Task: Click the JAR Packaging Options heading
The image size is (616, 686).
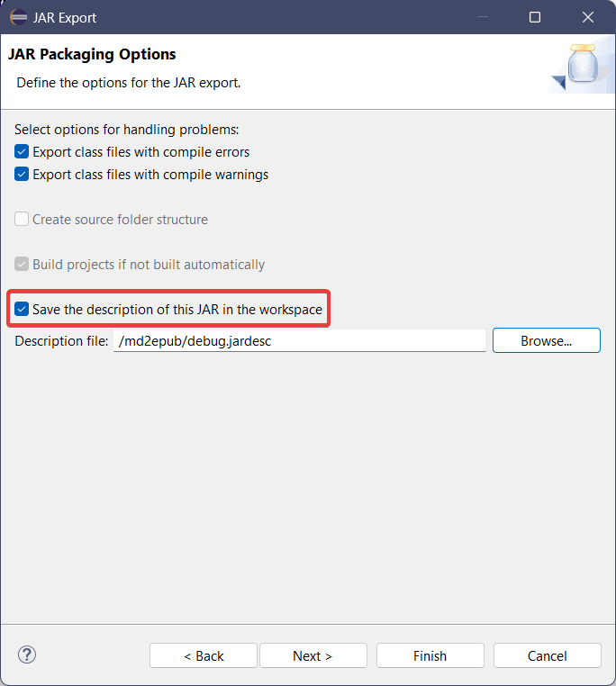Action: pos(92,54)
